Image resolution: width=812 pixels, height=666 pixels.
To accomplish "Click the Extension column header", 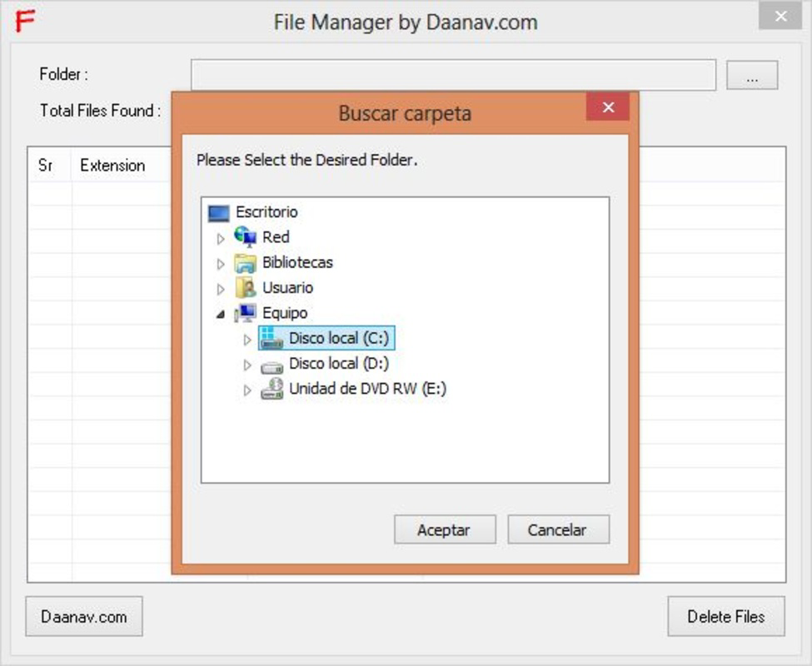I will pos(122,165).
